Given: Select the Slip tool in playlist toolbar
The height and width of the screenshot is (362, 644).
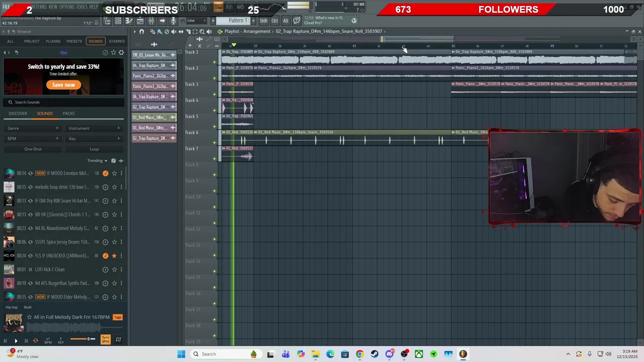Looking at the screenshot, I should point(181,32).
